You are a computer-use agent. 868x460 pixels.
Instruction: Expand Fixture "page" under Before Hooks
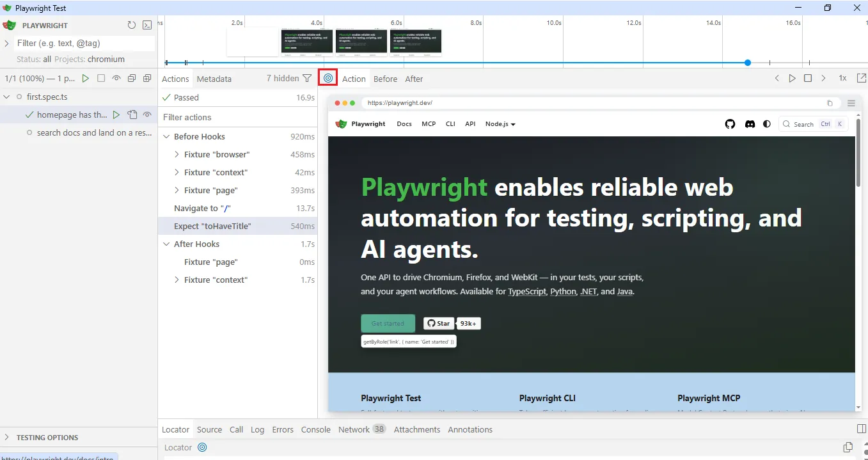(x=177, y=190)
